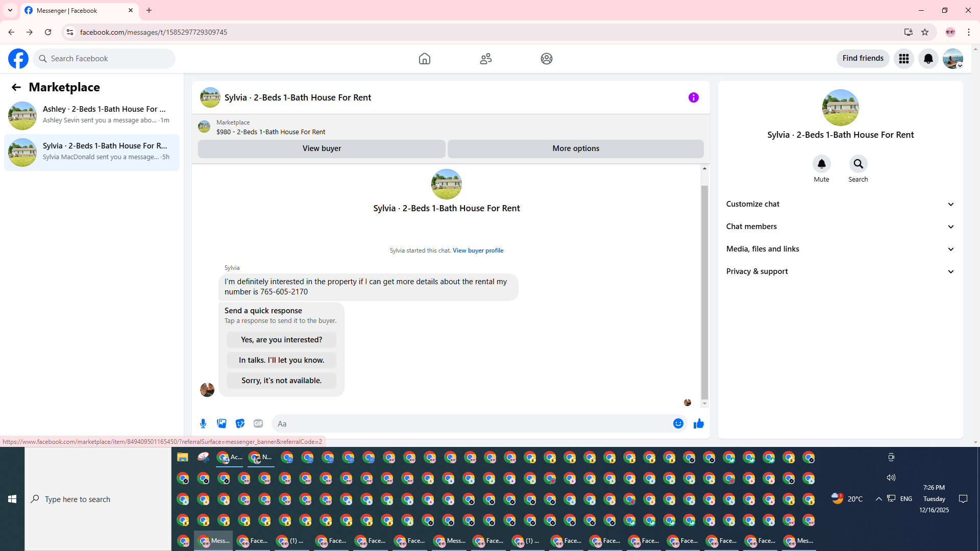
Task: Open the profile circle icon beside Friends
Action: pyautogui.click(x=547, y=59)
